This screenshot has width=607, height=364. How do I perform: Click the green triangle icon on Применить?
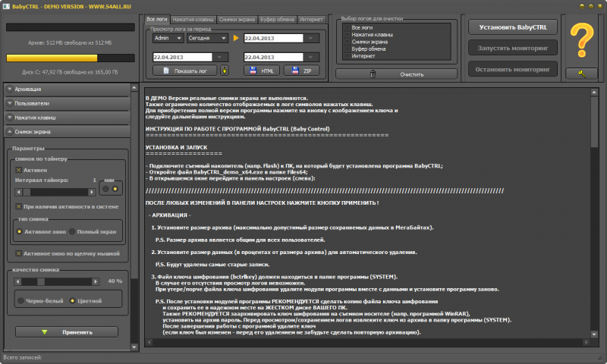coord(45,332)
